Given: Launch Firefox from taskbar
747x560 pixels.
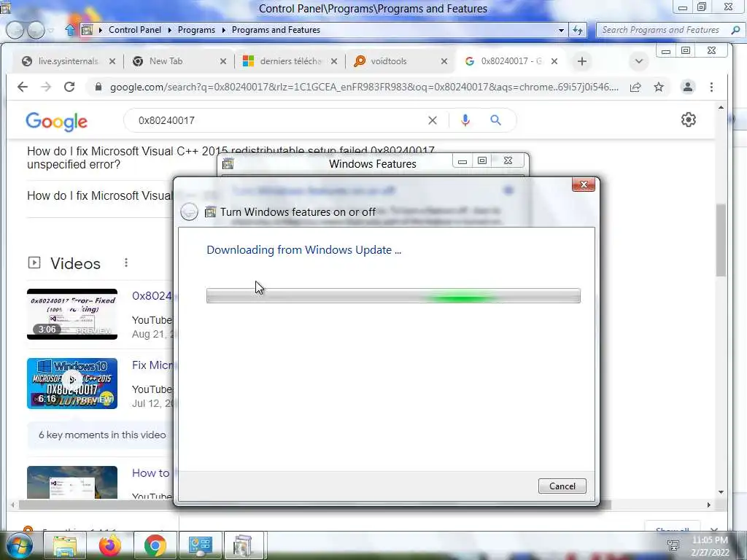Looking at the screenshot, I should pos(110,545).
